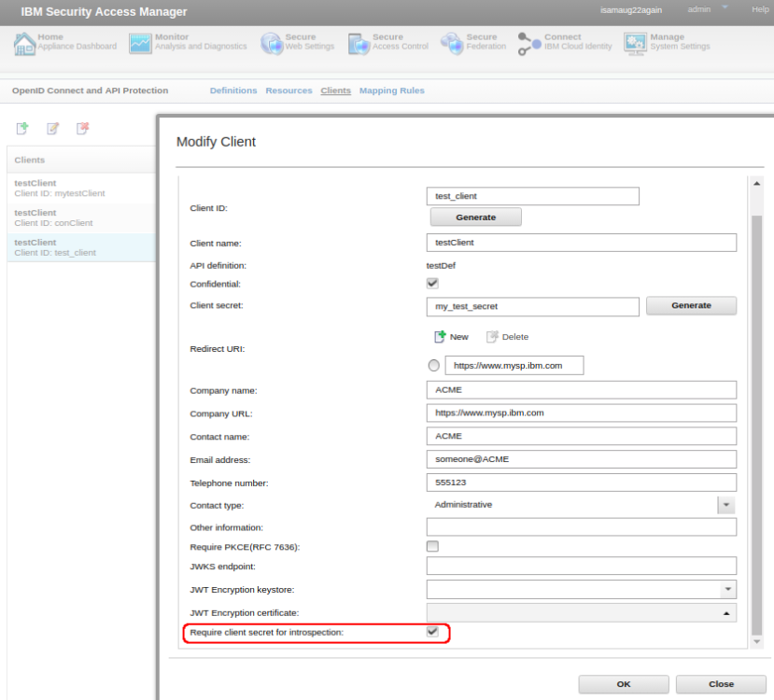Click OK to save the client

pyautogui.click(x=624, y=684)
